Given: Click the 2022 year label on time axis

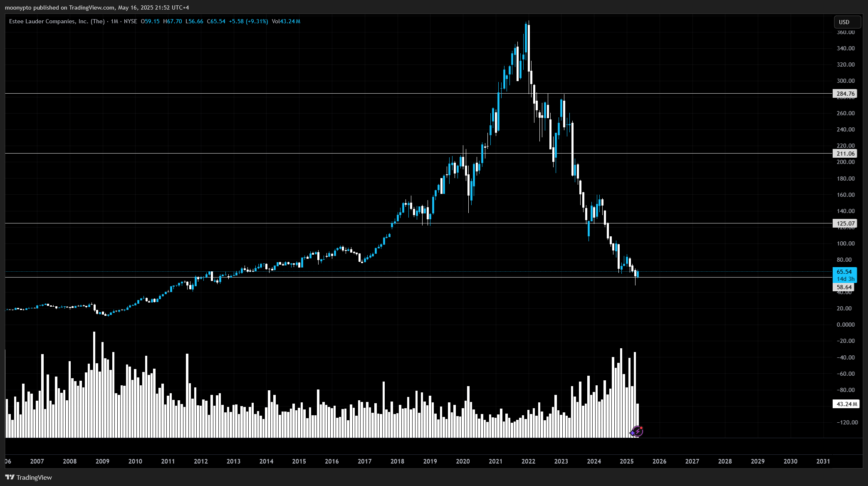Looking at the screenshot, I should 528,461.
